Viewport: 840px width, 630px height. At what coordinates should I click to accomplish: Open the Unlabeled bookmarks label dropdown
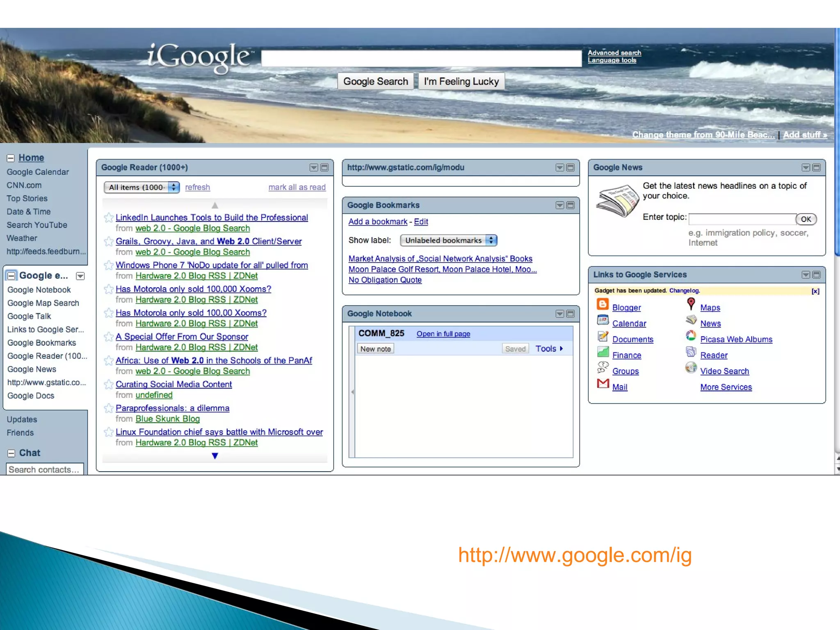tap(448, 240)
